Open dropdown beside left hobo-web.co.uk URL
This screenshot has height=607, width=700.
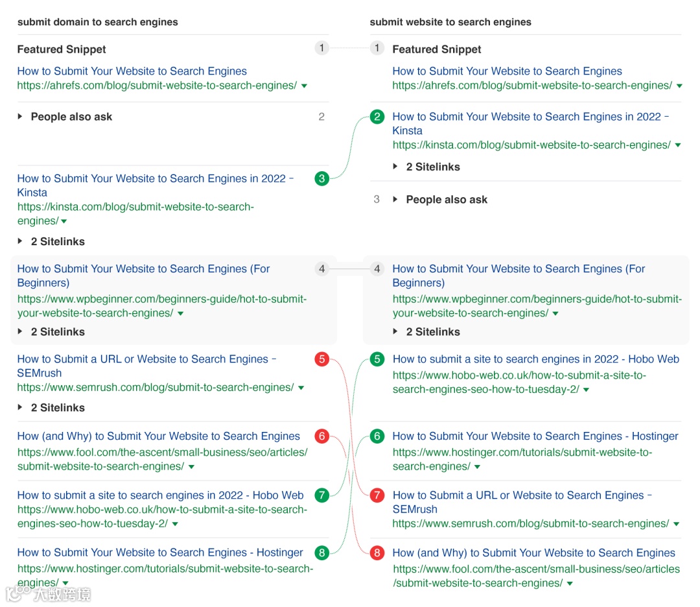tap(175, 524)
